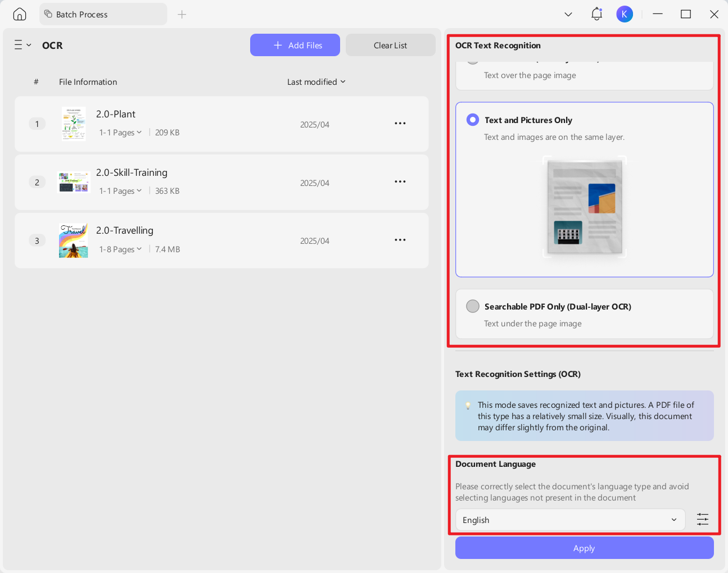Click the Add Files button
728x573 pixels.
(x=295, y=45)
